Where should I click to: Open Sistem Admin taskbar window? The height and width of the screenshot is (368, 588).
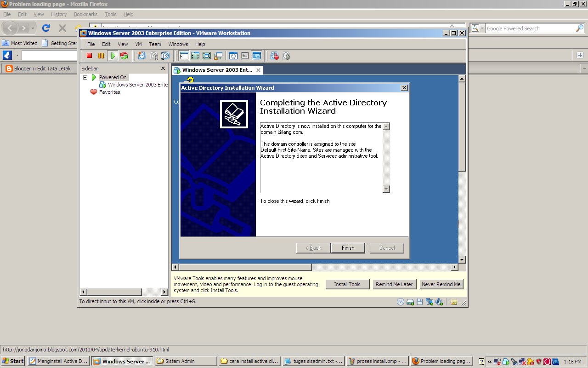[186, 361]
